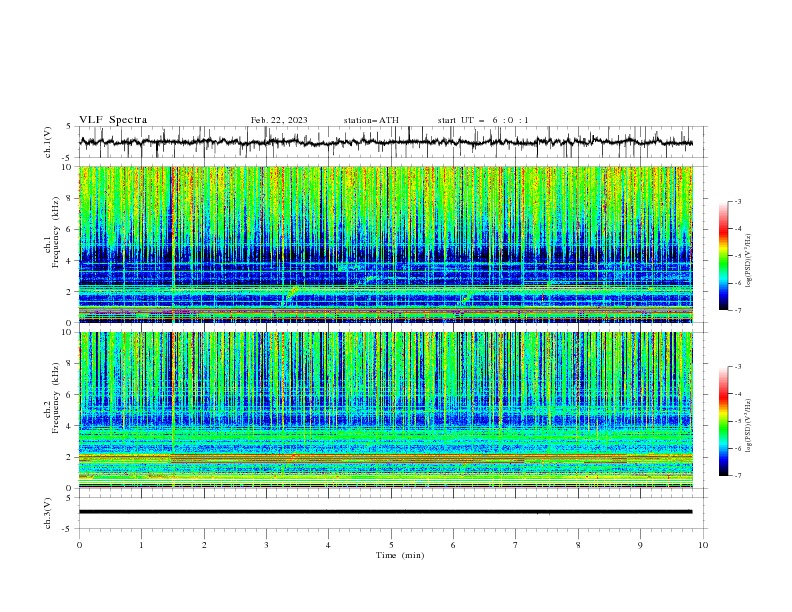Click the '-3' label on ch.1 colorbar
This screenshot has height=612, width=792.
click(x=737, y=201)
